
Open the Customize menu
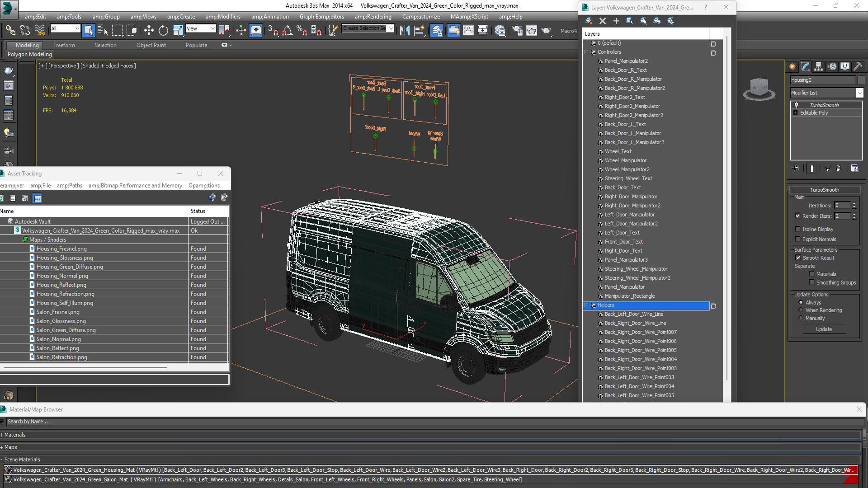(x=421, y=17)
